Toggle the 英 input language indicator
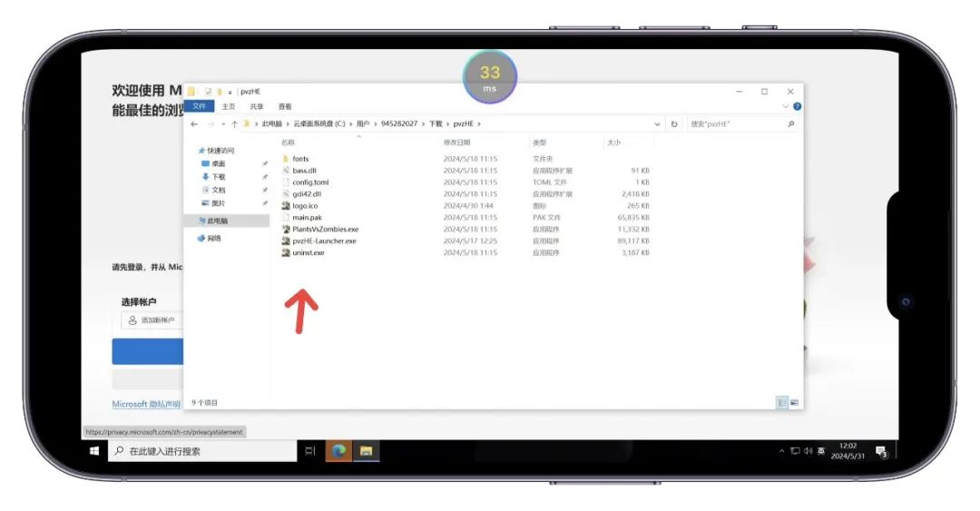Screen dimensions: 980x511 (x=820, y=451)
